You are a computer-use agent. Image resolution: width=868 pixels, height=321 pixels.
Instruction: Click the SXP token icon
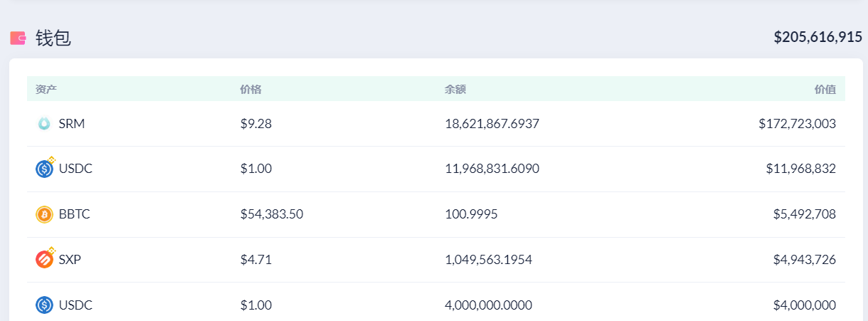coord(44,260)
